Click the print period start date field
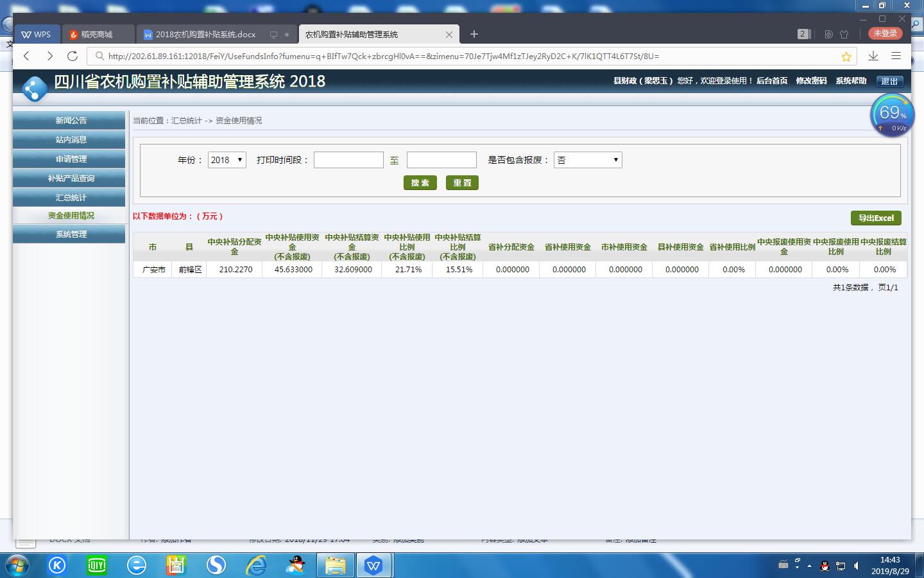The image size is (924, 578). (x=348, y=160)
